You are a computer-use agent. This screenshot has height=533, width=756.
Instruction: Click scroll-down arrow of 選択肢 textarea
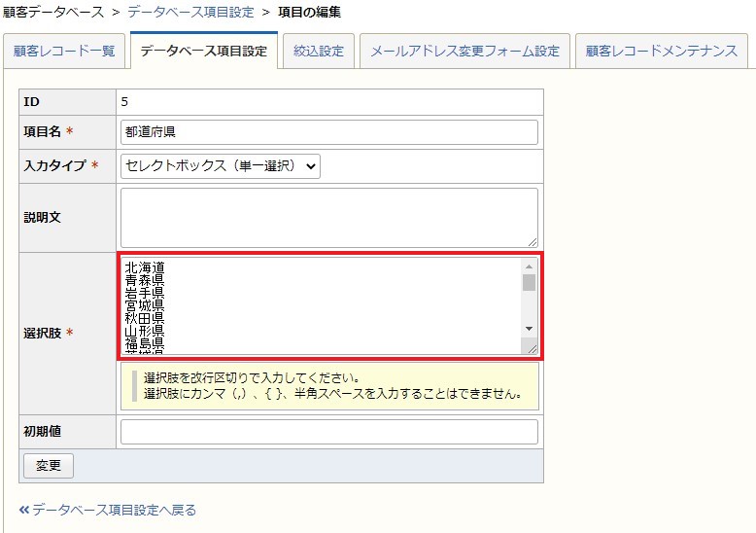click(x=529, y=329)
